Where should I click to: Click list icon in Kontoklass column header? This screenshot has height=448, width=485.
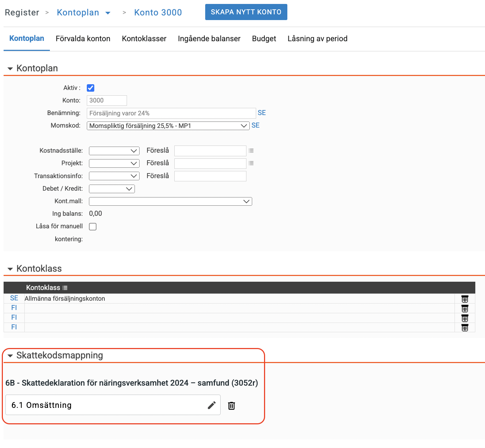pyautogui.click(x=65, y=288)
